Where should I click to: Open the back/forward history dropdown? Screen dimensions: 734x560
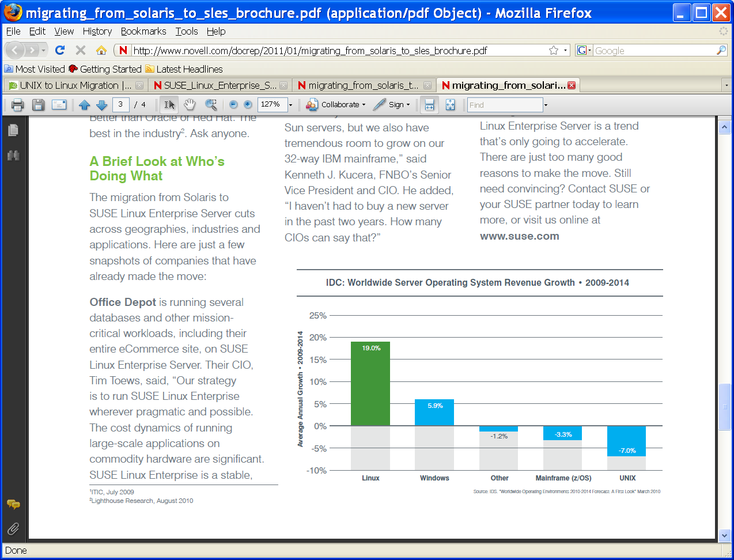point(43,50)
